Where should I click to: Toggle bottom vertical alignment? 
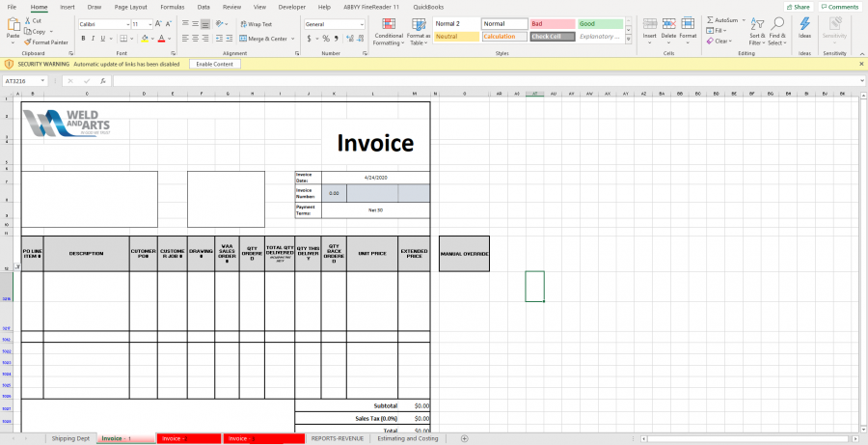tap(205, 24)
